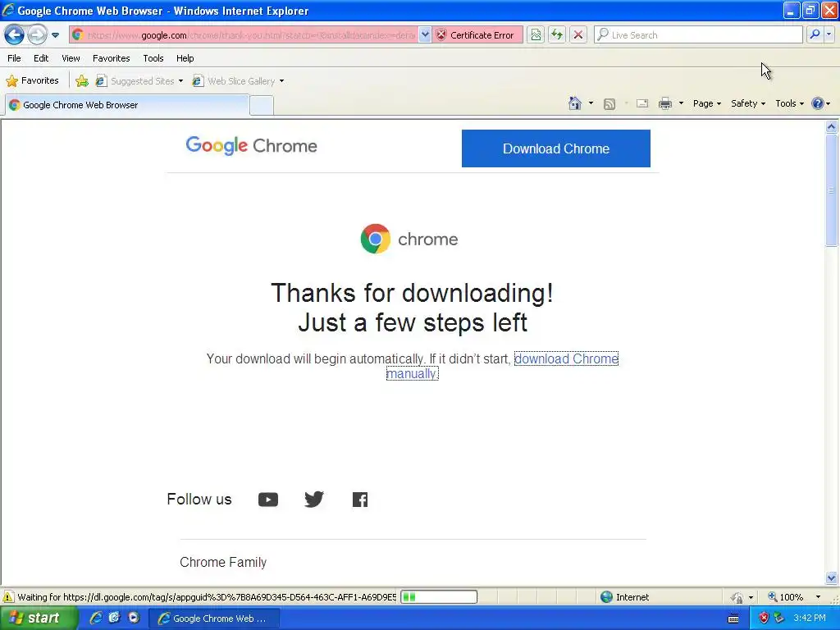Viewport: 840px width, 630px height.
Task: Open the recent pages dropdown arrow
Action: [x=55, y=35]
